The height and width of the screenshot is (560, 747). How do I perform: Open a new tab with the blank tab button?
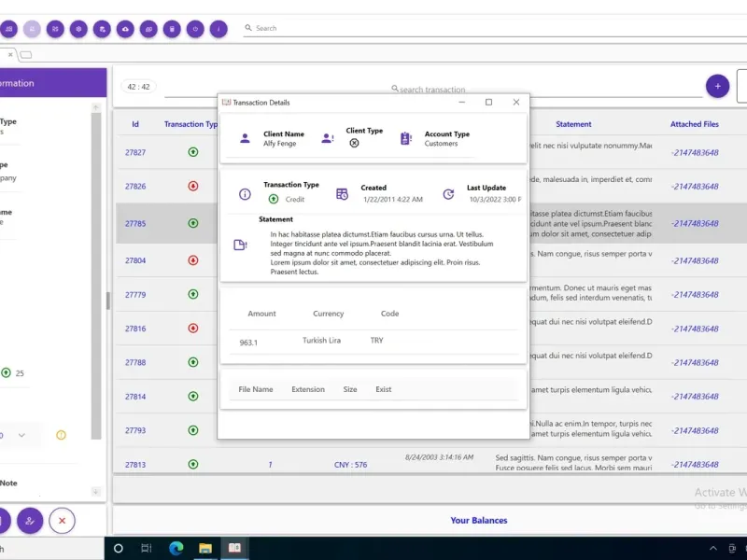[x=26, y=55]
